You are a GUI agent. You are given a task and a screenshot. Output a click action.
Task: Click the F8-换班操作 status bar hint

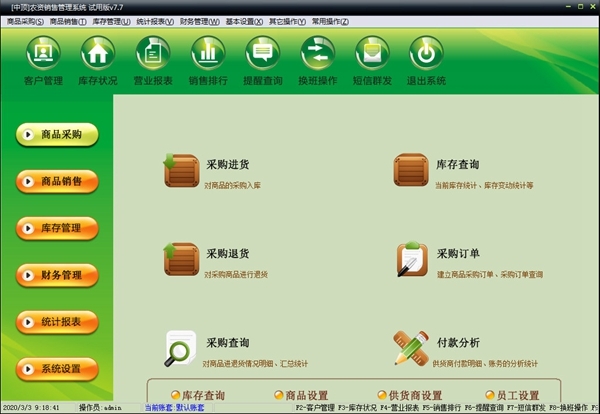pos(568,408)
